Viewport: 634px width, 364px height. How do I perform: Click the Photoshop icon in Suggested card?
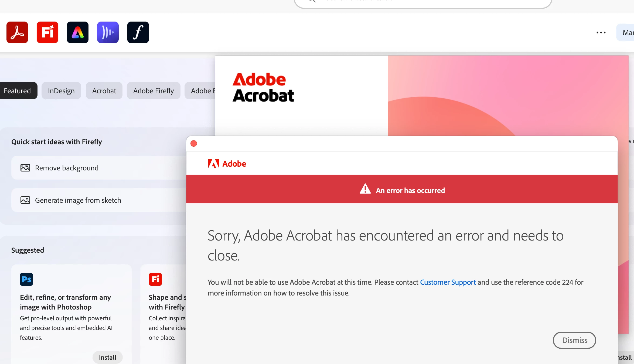tap(26, 279)
